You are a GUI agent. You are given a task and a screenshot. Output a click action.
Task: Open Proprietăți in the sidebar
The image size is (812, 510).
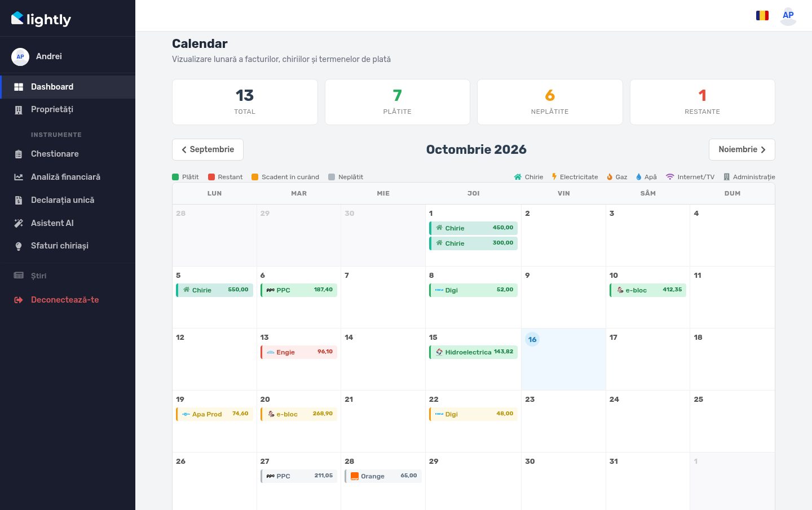click(x=68, y=110)
